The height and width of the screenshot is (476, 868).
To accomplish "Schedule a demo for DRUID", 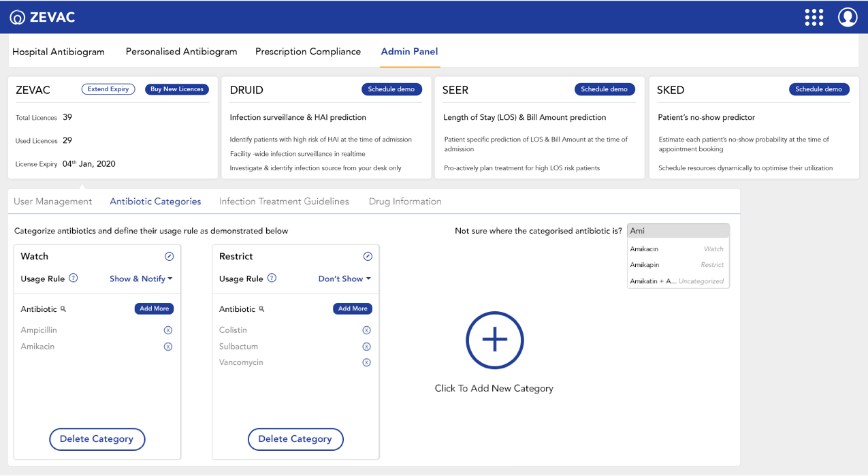I will coord(391,89).
